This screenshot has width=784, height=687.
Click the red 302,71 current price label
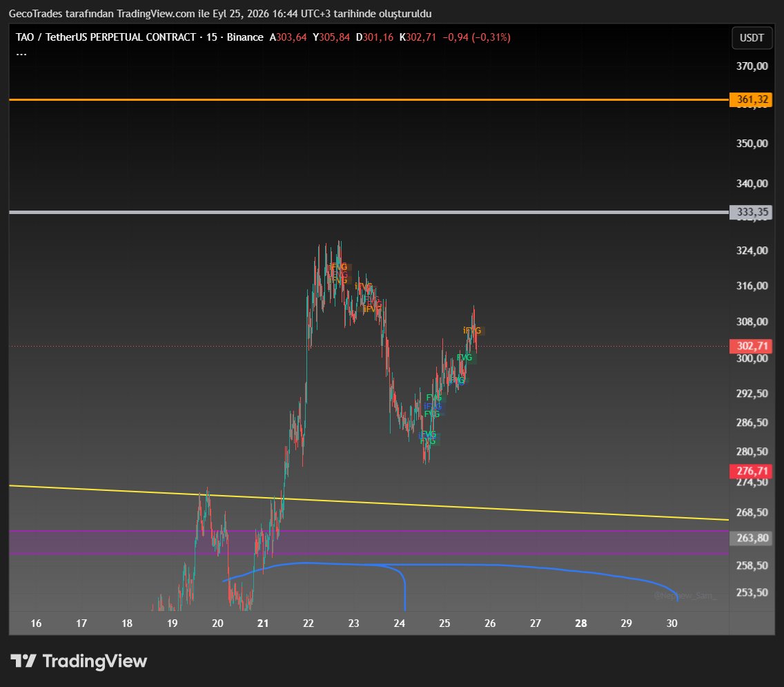[751, 346]
